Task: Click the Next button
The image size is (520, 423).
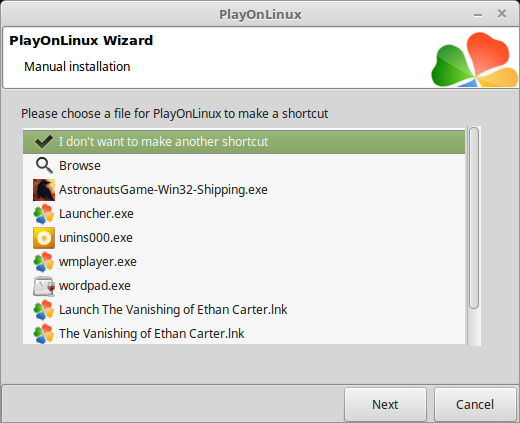Action: click(385, 404)
